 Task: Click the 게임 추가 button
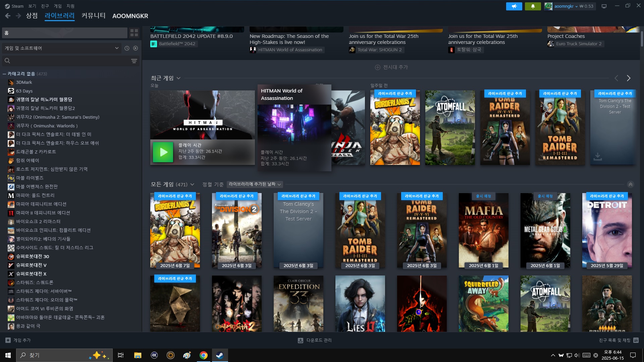(x=18, y=340)
